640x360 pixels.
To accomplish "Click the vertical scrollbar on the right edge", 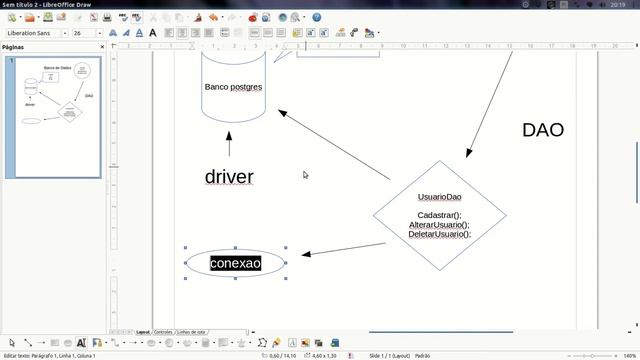I will (x=637, y=171).
